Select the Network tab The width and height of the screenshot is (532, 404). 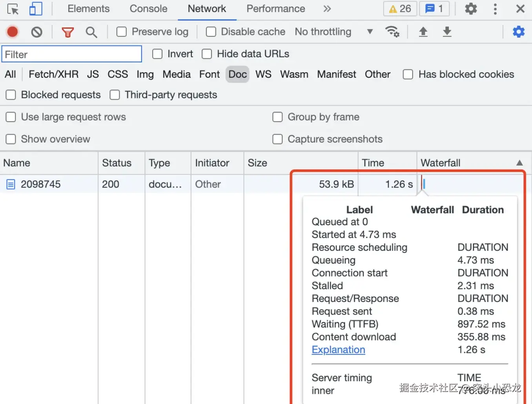[207, 9]
